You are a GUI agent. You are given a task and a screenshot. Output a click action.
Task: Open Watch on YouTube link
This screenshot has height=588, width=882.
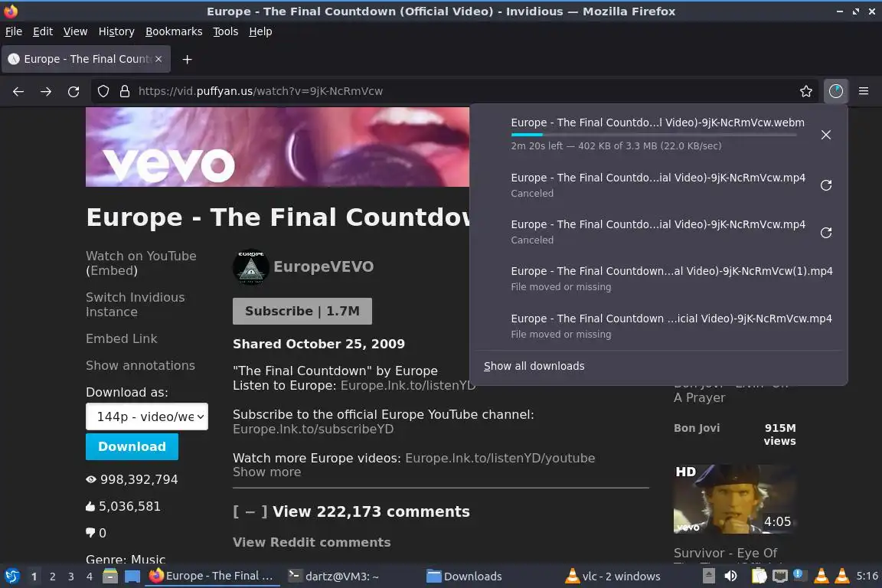point(141,256)
